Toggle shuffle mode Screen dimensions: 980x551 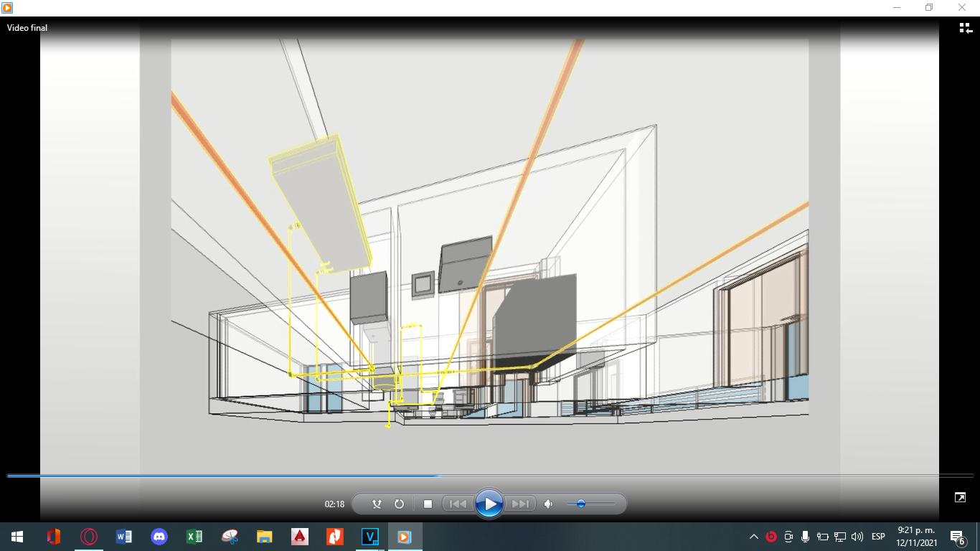coord(377,504)
